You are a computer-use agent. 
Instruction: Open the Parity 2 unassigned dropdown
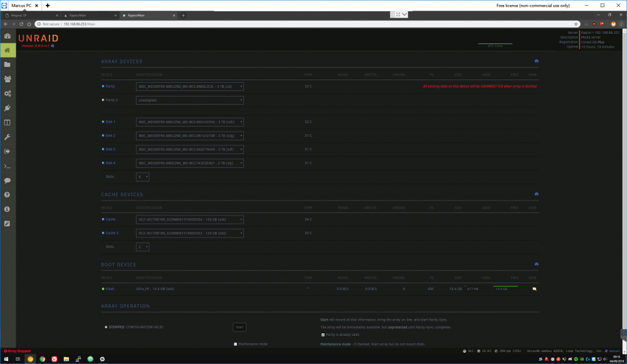tap(190, 100)
